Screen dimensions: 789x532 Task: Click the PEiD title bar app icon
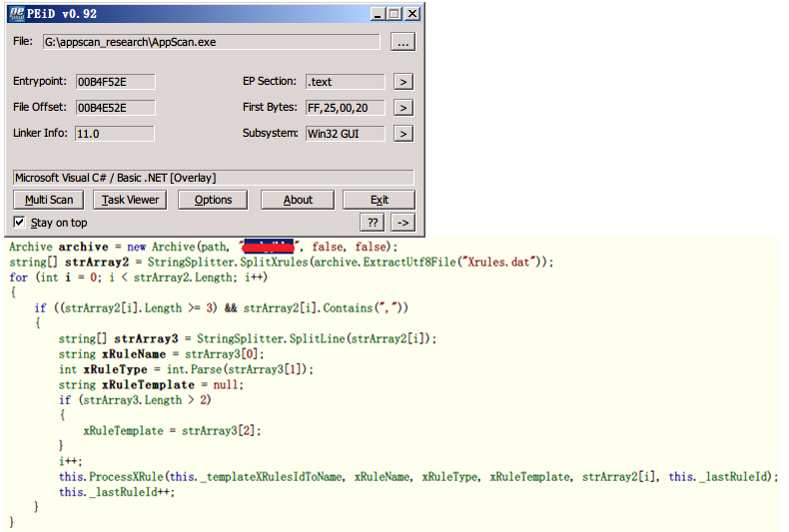[x=17, y=14]
